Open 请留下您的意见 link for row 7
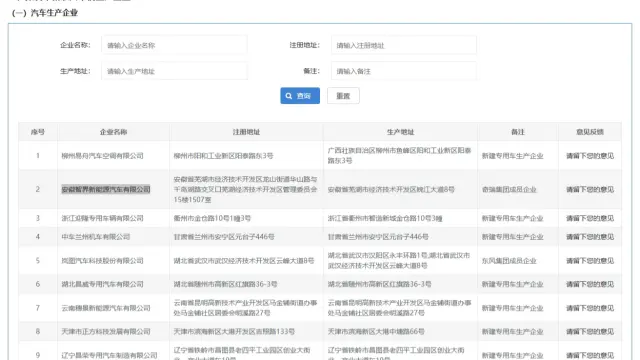The image size is (640, 360). (x=590, y=308)
